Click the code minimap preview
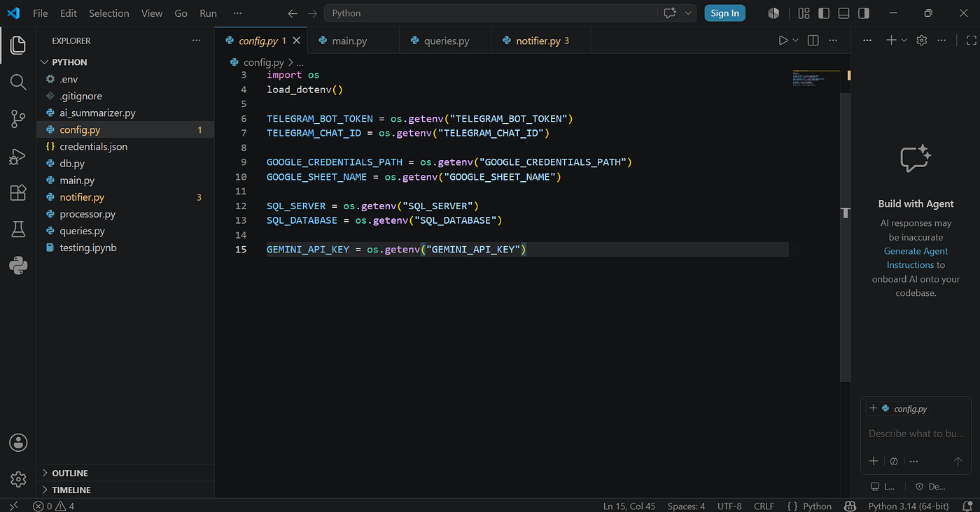The image size is (980, 512). coord(816,78)
